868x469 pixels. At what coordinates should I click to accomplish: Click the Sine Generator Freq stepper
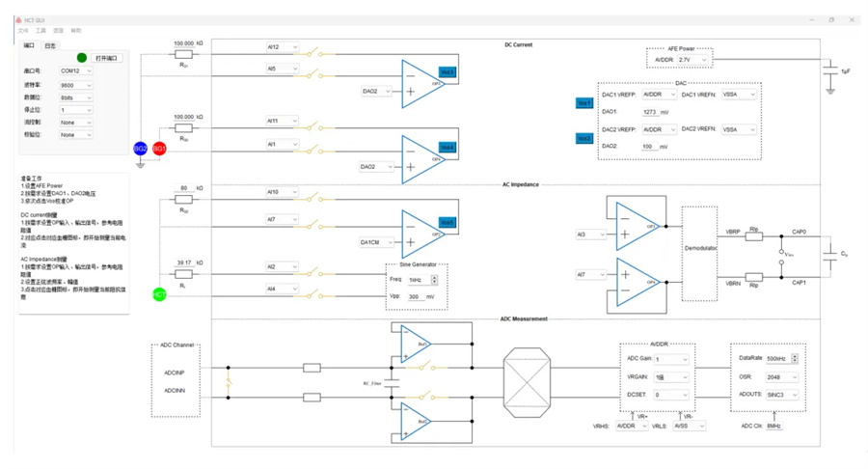point(434,280)
